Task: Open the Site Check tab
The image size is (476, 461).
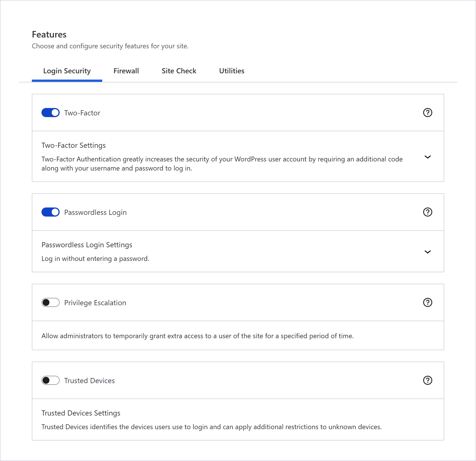Action: coord(179,71)
